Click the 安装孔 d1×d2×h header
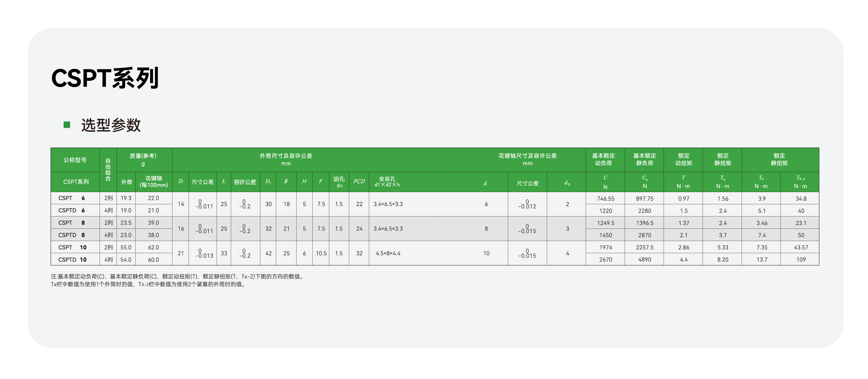 pos(387,182)
